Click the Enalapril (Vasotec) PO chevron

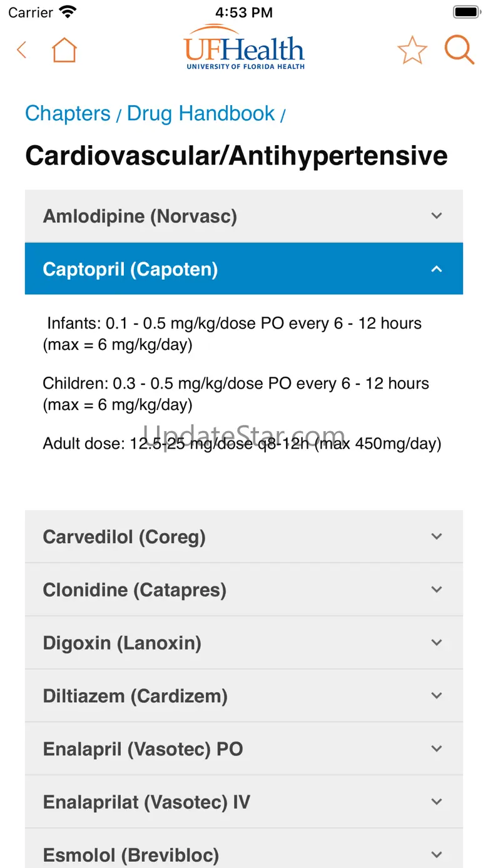click(437, 748)
